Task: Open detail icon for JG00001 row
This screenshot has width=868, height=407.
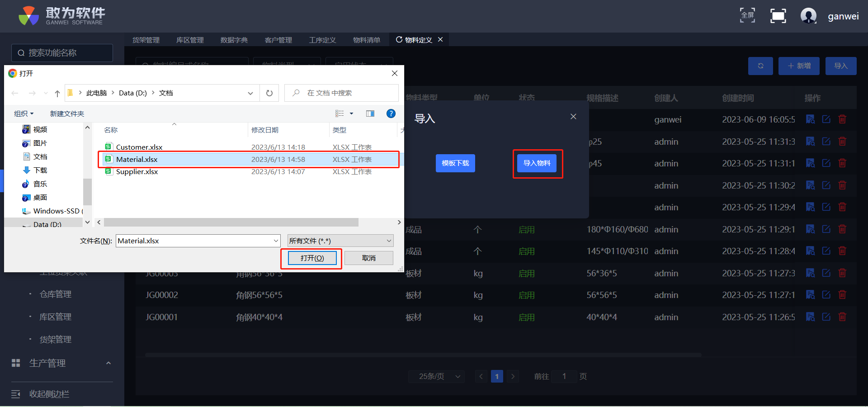Action: (x=811, y=317)
